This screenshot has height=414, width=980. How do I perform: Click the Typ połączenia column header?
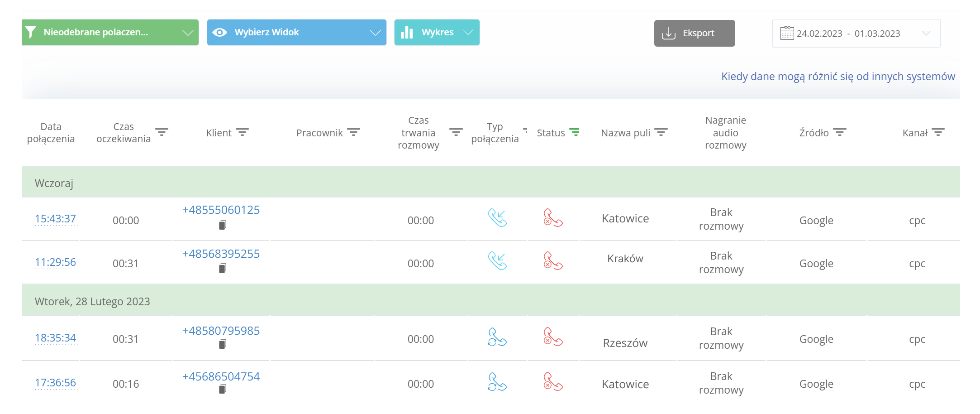click(x=495, y=133)
